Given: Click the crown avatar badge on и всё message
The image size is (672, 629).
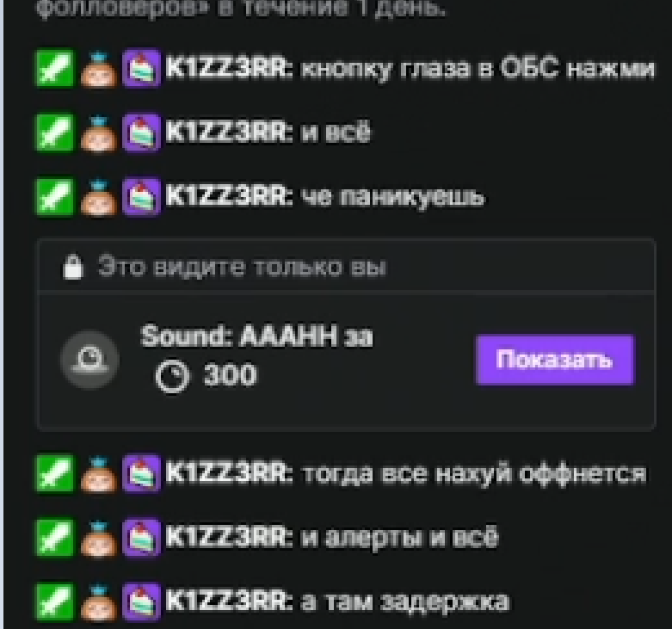Looking at the screenshot, I should click(99, 133).
